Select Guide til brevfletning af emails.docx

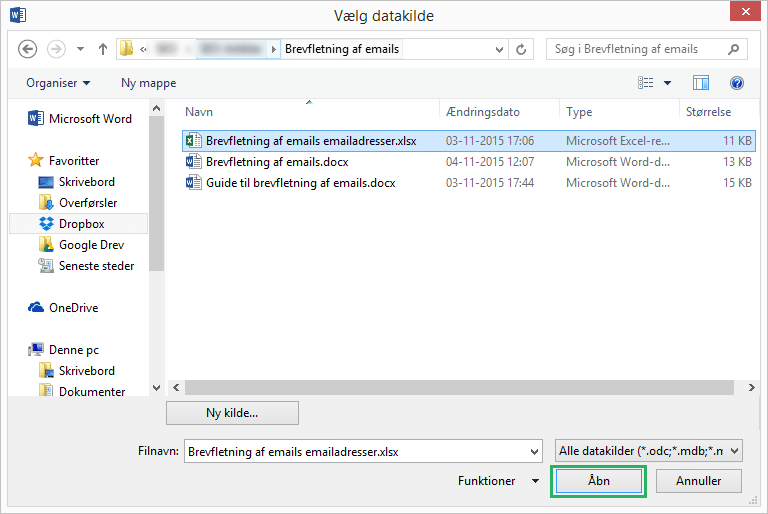tap(300, 183)
